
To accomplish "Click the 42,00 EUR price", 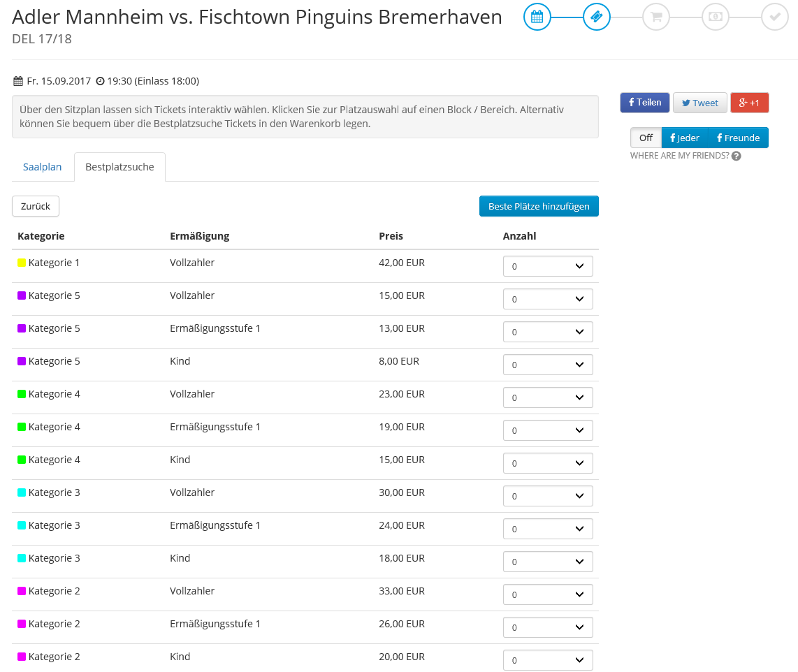I will tap(402, 263).
